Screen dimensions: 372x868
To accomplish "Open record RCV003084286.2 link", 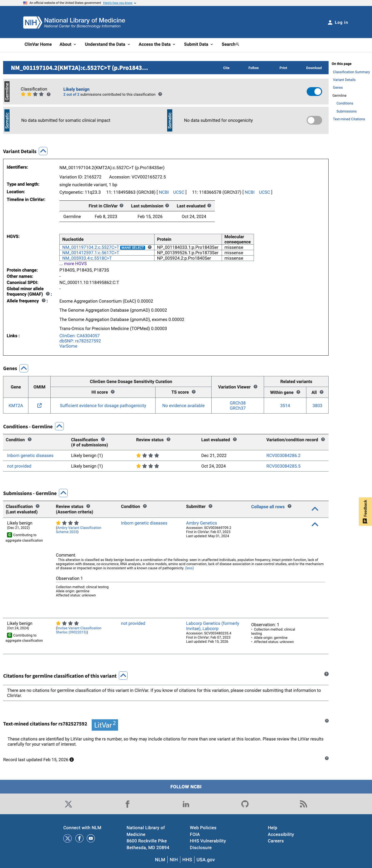I will [283, 455].
